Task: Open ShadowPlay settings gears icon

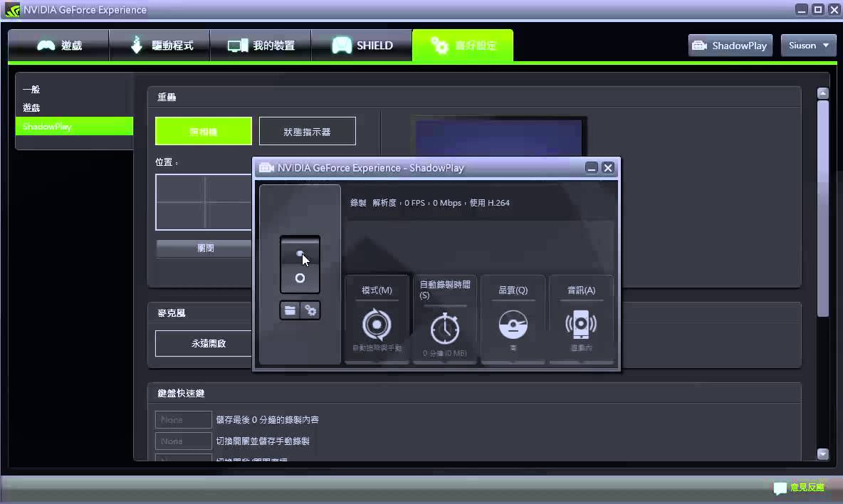Action: [x=310, y=310]
